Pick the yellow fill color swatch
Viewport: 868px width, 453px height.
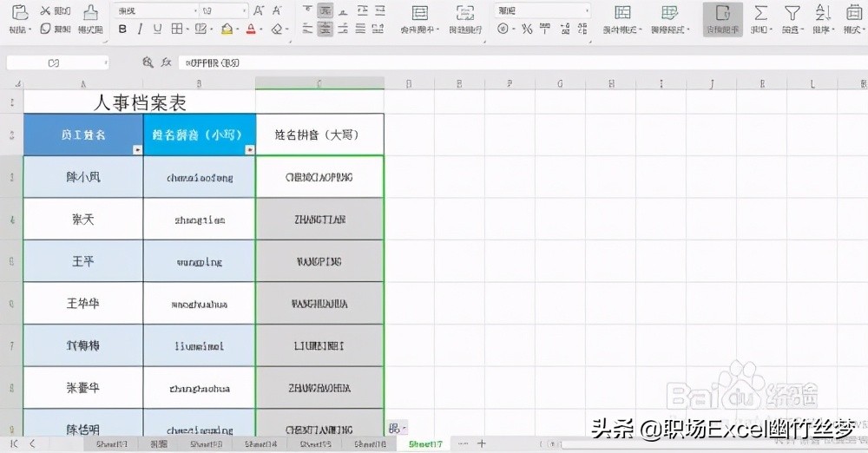[227, 30]
